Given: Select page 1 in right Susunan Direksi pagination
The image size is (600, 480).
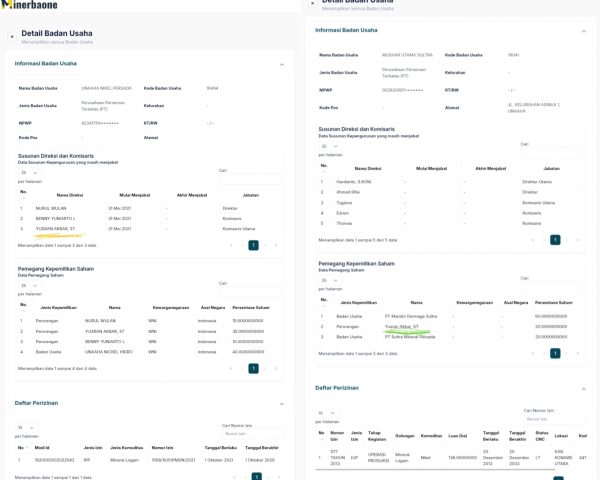Looking at the screenshot, I should (557, 239).
